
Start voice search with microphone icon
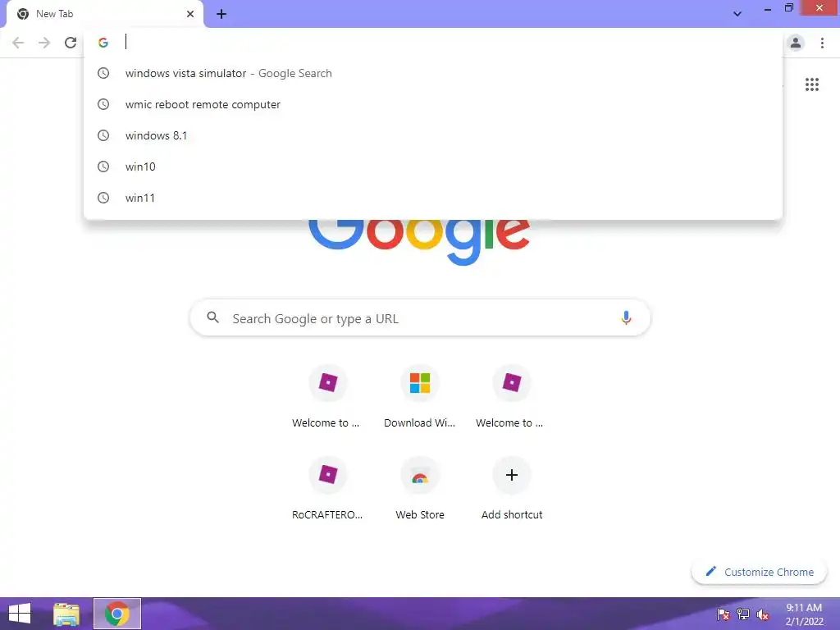pos(626,317)
